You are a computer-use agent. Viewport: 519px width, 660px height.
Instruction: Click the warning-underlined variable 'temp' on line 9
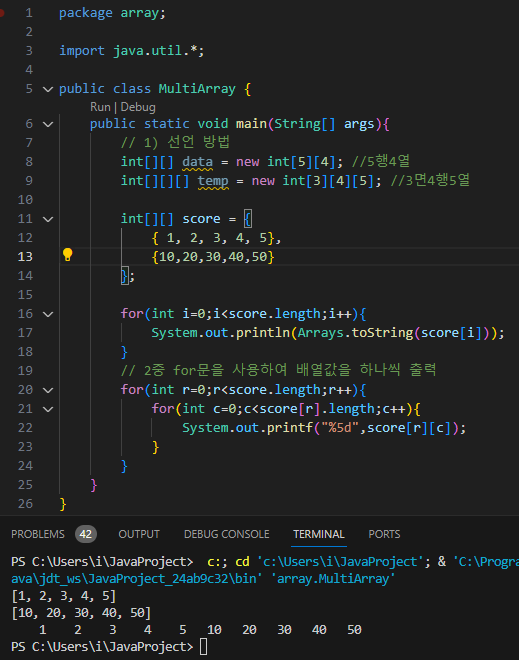213,181
